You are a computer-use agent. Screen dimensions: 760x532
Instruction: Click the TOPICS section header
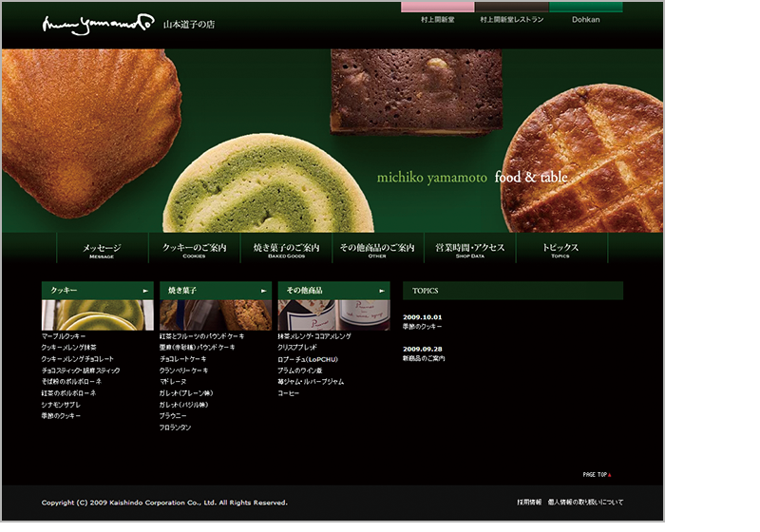coord(513,291)
